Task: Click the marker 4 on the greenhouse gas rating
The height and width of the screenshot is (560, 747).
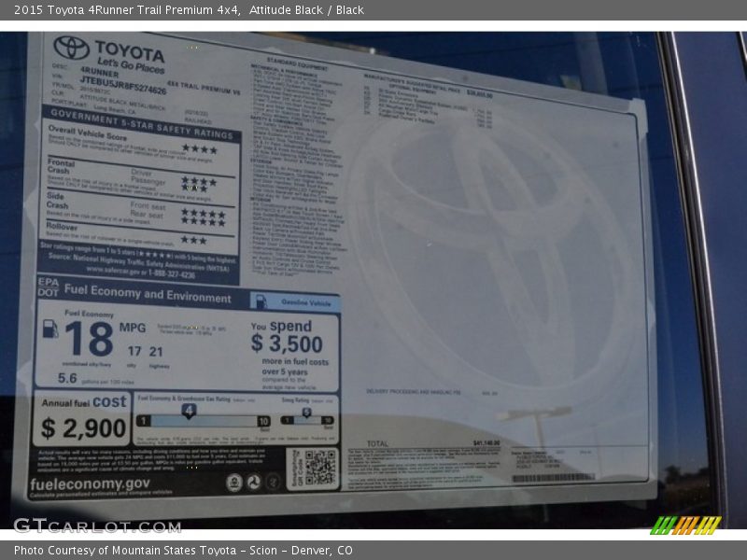Action: coord(189,410)
